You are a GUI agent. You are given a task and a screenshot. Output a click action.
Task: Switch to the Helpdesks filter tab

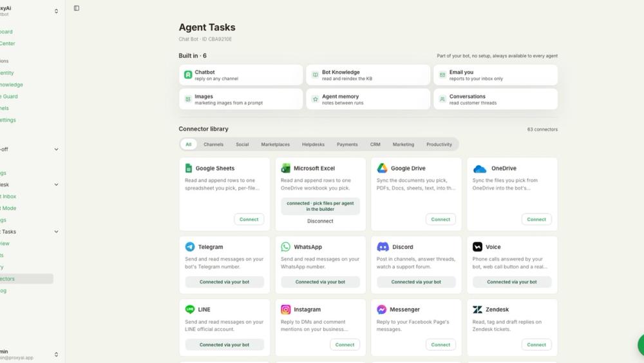click(x=313, y=144)
